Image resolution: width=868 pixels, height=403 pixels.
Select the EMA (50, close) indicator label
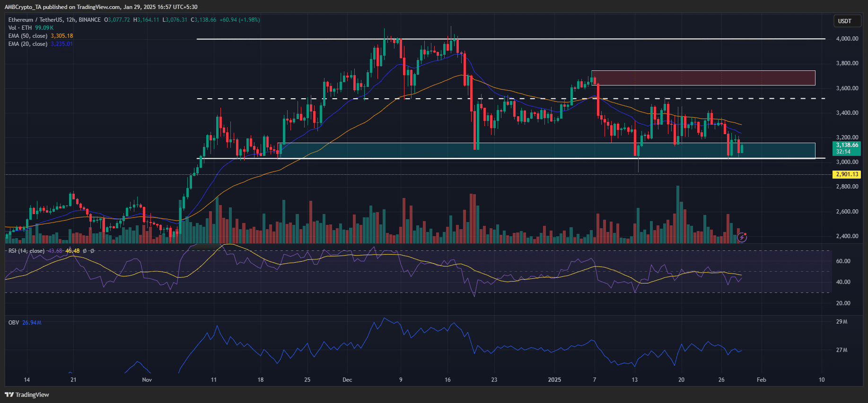[28, 36]
